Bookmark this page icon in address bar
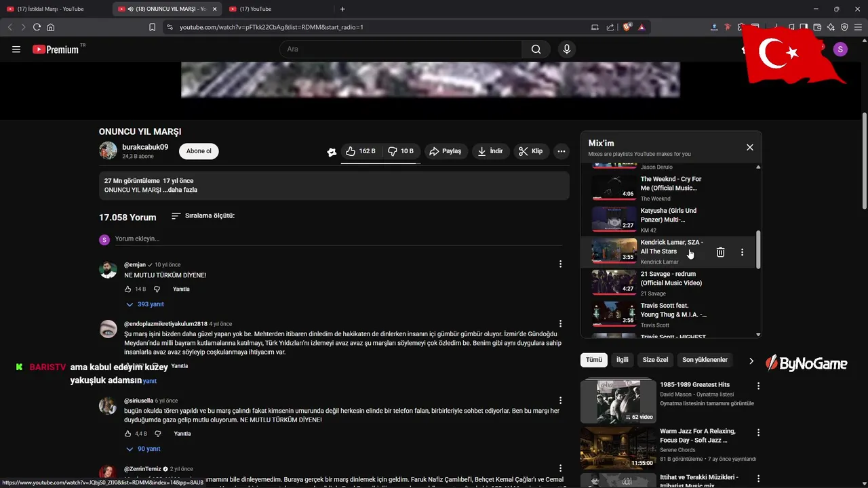Screen dimensions: 868x488 pyautogui.click(x=152, y=27)
